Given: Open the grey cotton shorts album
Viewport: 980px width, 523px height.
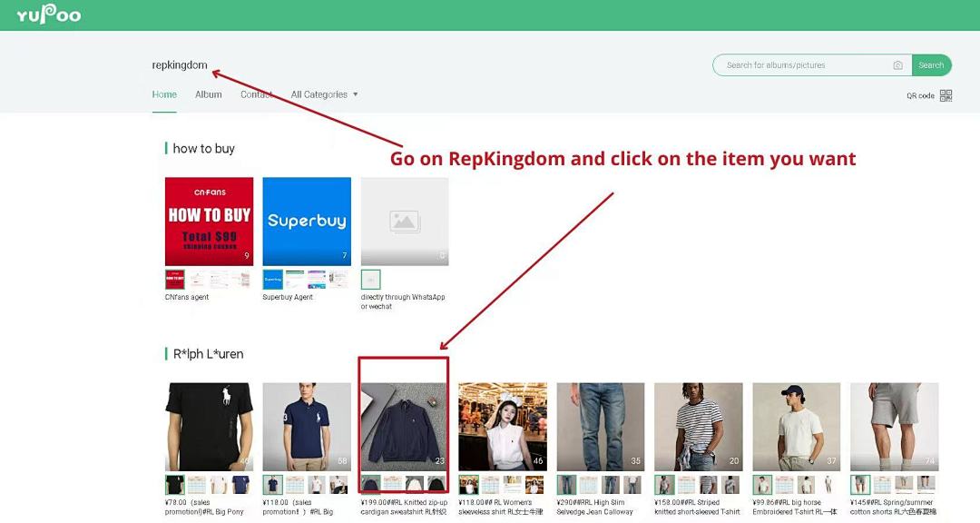Looking at the screenshot, I should click(894, 427).
